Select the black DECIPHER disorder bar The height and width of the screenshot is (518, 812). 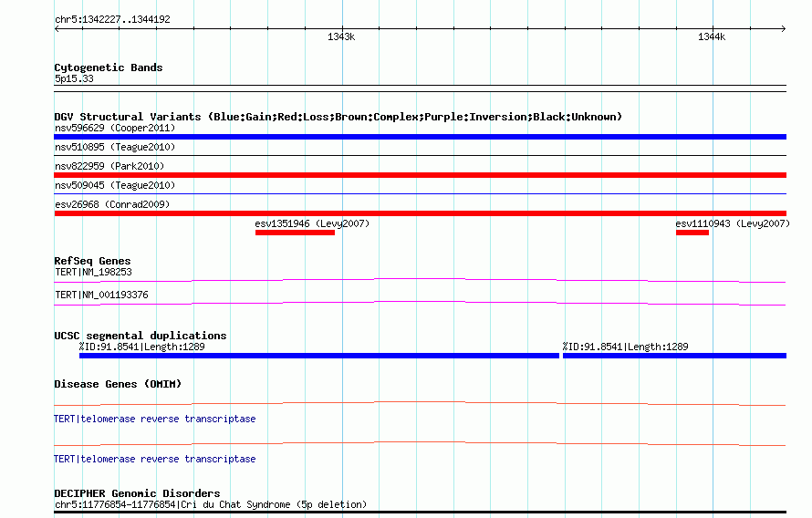pyautogui.click(x=420, y=513)
